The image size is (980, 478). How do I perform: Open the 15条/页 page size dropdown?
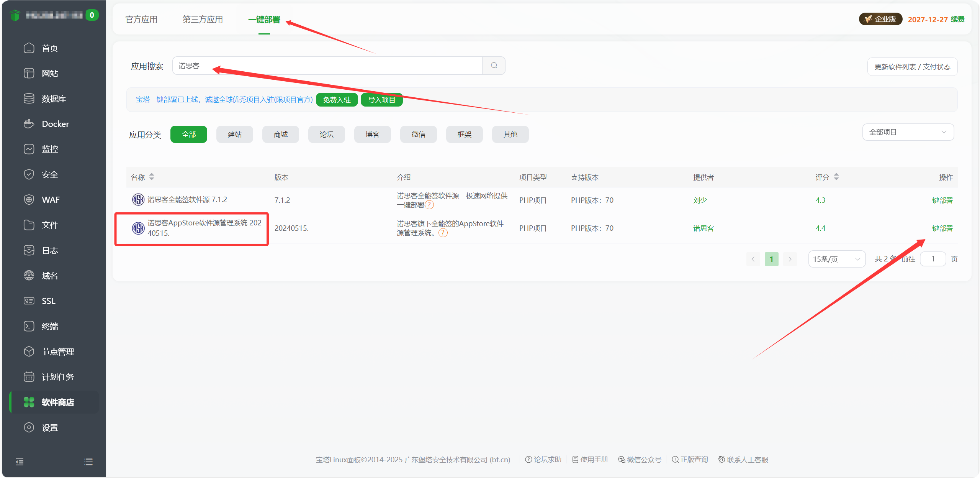(x=836, y=259)
